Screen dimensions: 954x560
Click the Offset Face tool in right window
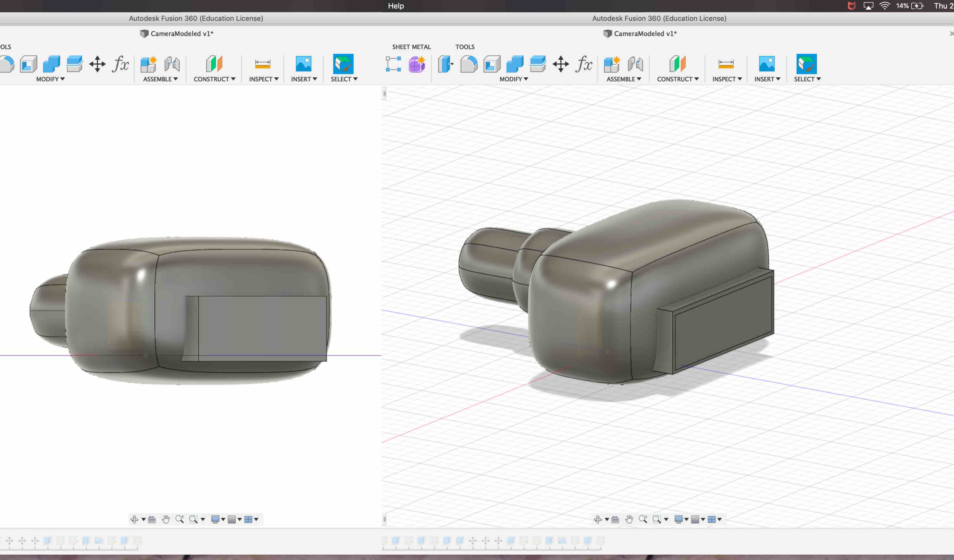click(538, 64)
